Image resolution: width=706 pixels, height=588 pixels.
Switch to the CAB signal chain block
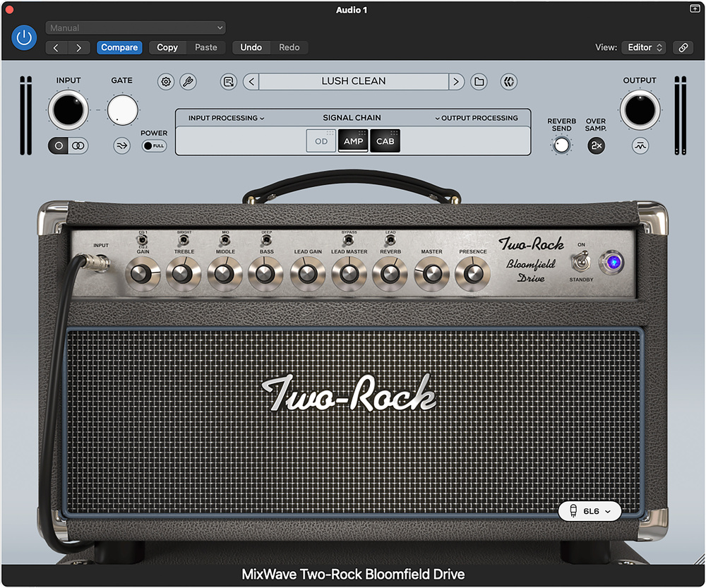point(385,141)
